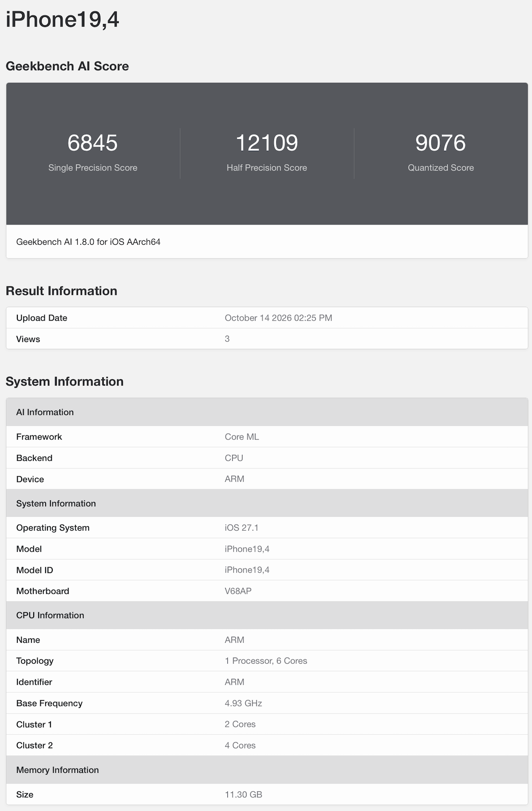
Task: Select the ARM value in Device row
Action: click(235, 479)
